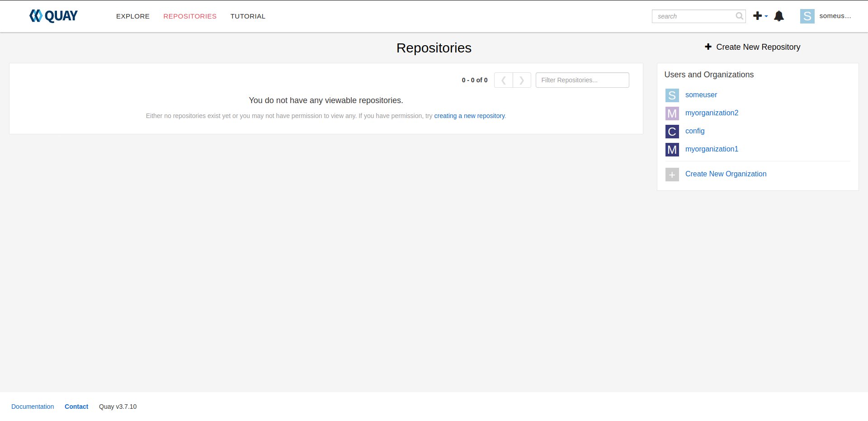Click the config organization avatar icon
Screen dimensions: 868x421
tap(672, 131)
